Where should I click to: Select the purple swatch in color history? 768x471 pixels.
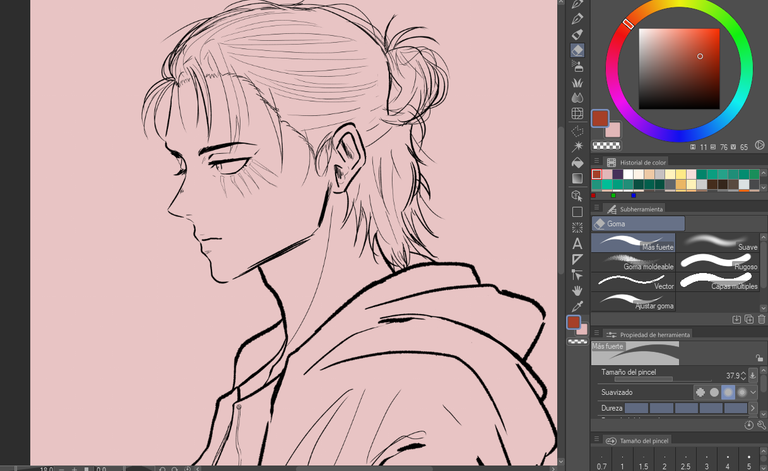(618, 174)
